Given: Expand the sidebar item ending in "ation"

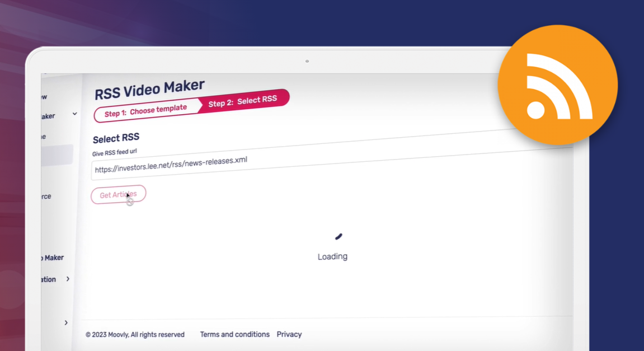Looking at the screenshot, I should click(68, 279).
